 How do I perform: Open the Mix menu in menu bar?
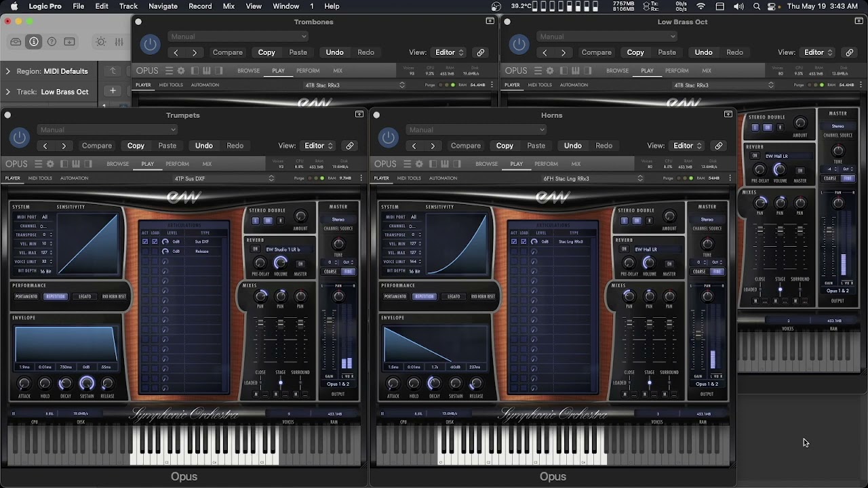(x=229, y=6)
